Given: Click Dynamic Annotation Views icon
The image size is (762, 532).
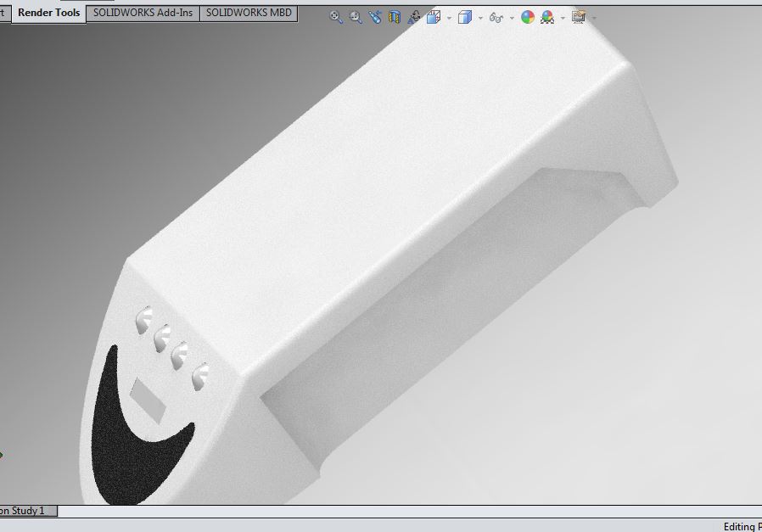Looking at the screenshot, I should 414,18.
